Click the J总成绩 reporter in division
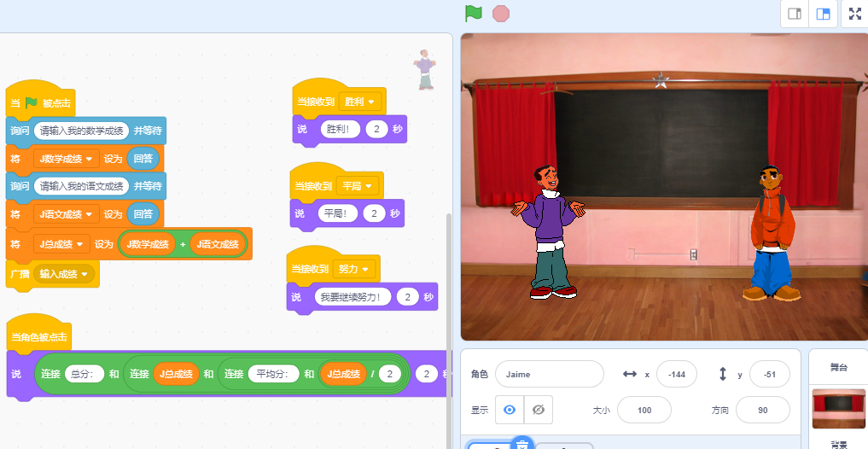 click(x=343, y=374)
